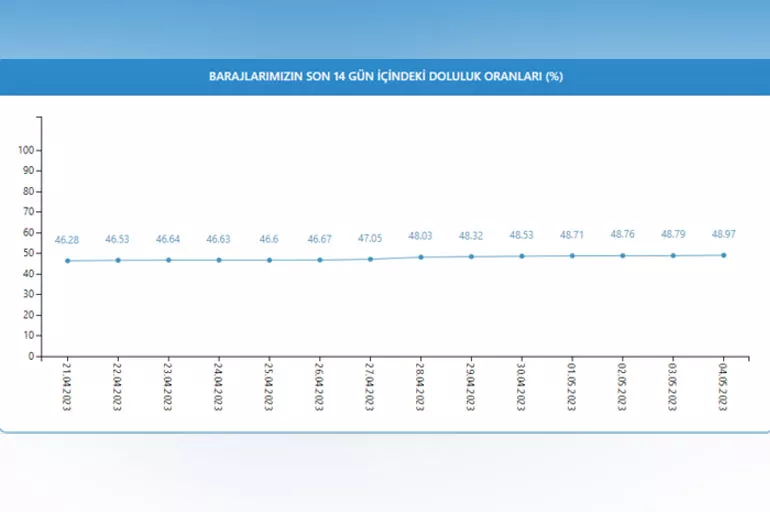Click the data point for 21.04.2023

point(68,261)
